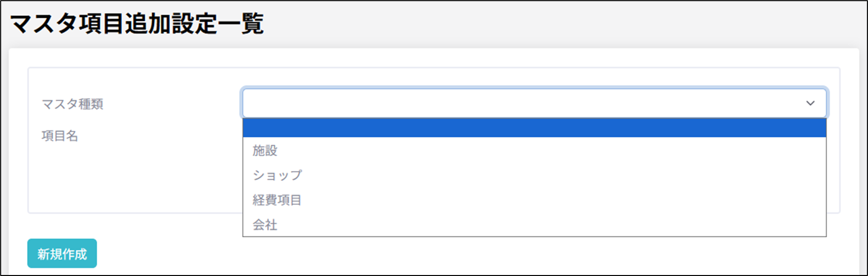Screen dimensions: 868x276
Task: Click the gray header area beside the page title
Action: click(x=545, y=24)
